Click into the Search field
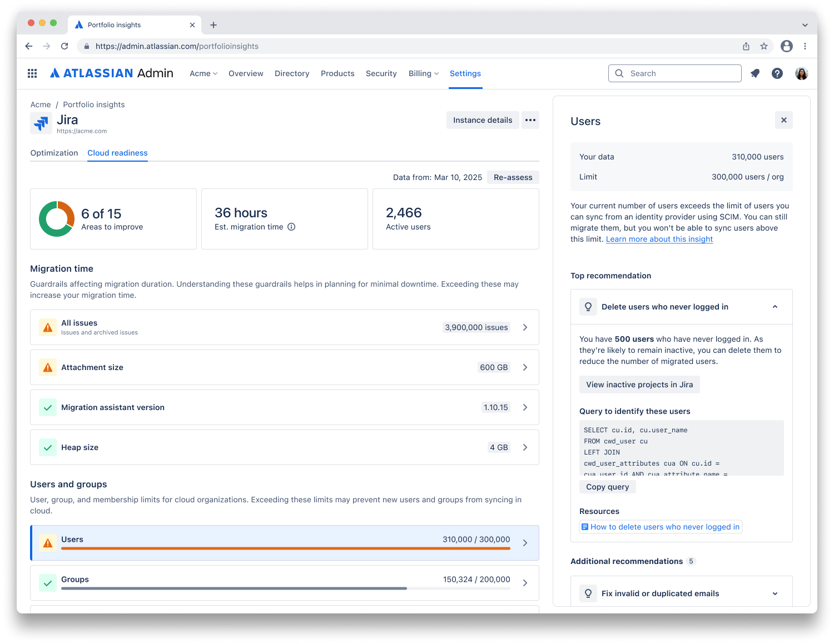 pyautogui.click(x=681, y=73)
